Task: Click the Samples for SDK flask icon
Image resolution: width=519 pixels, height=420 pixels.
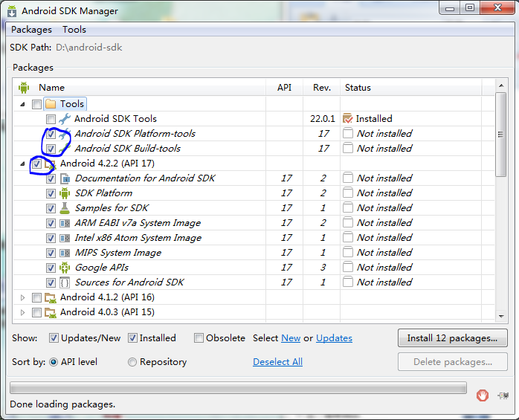Action: (65, 208)
